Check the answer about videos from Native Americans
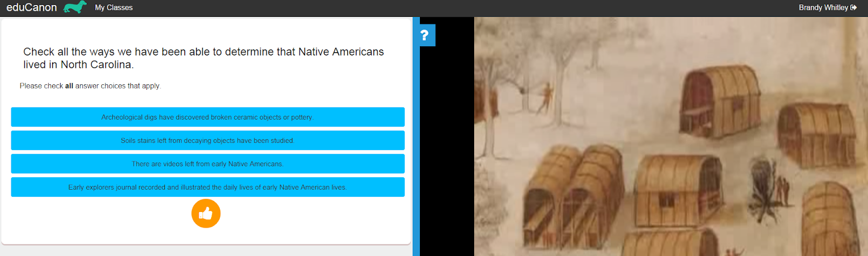This screenshot has height=256, width=868. [x=208, y=164]
